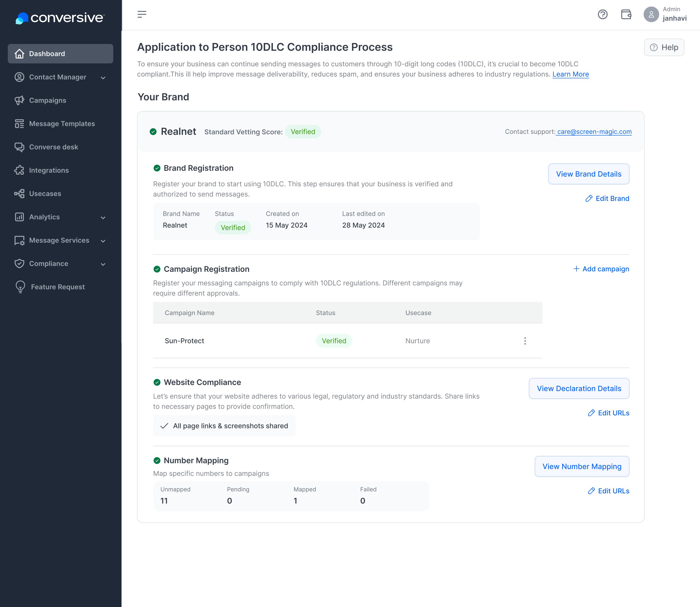Click green check icon beside Brand Registration

(157, 168)
